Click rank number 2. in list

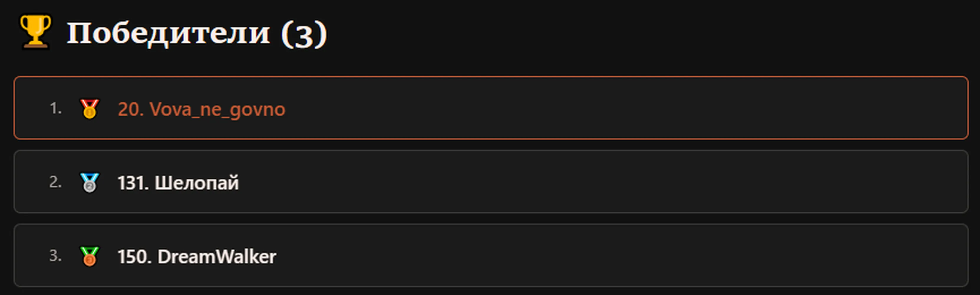(x=55, y=182)
